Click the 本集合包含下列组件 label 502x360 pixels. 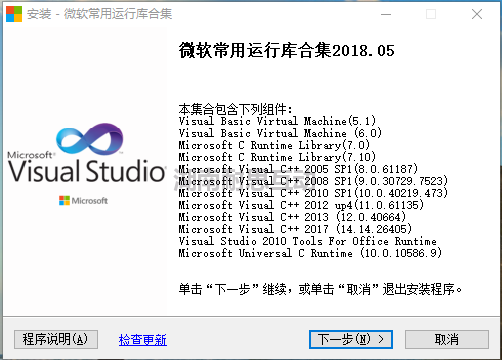tap(235, 109)
